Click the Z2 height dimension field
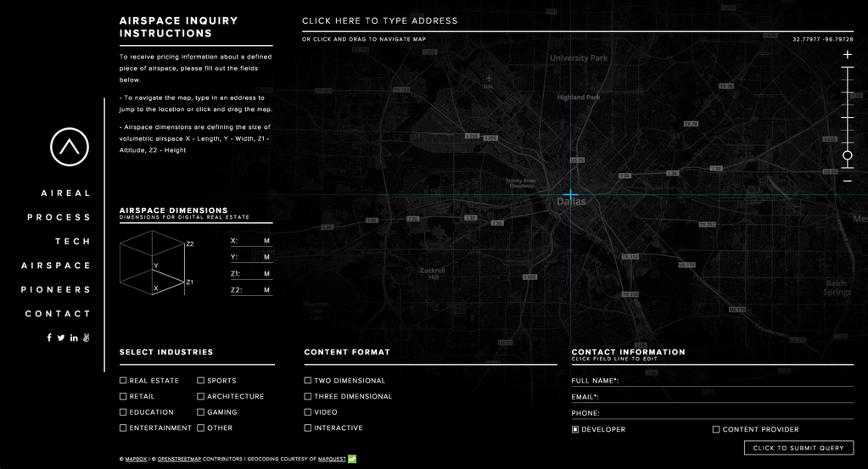Viewport: 868px width, 469px height. pyautogui.click(x=251, y=290)
